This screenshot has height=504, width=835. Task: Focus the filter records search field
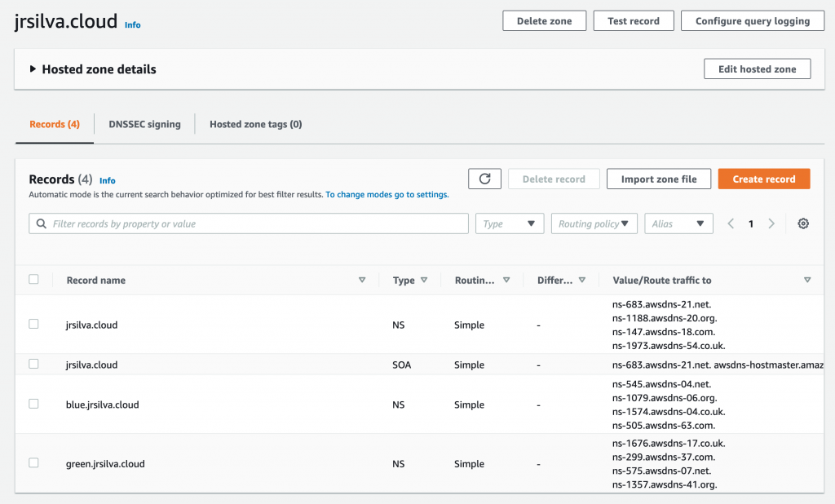pyautogui.click(x=249, y=223)
